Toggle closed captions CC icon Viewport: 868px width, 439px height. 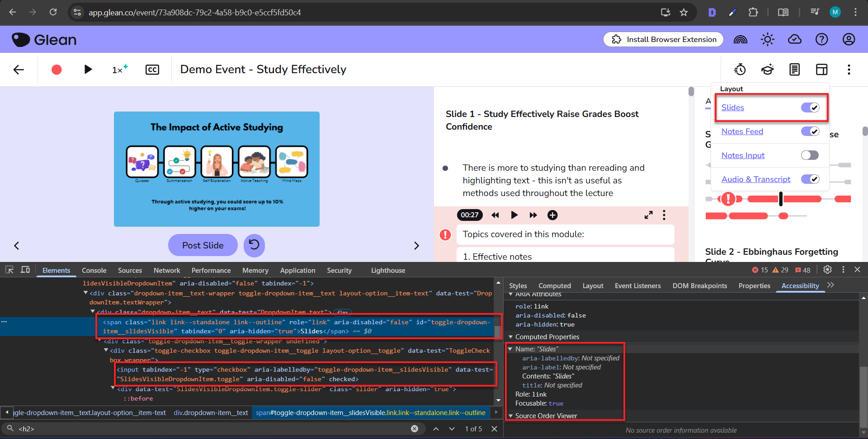tap(152, 70)
